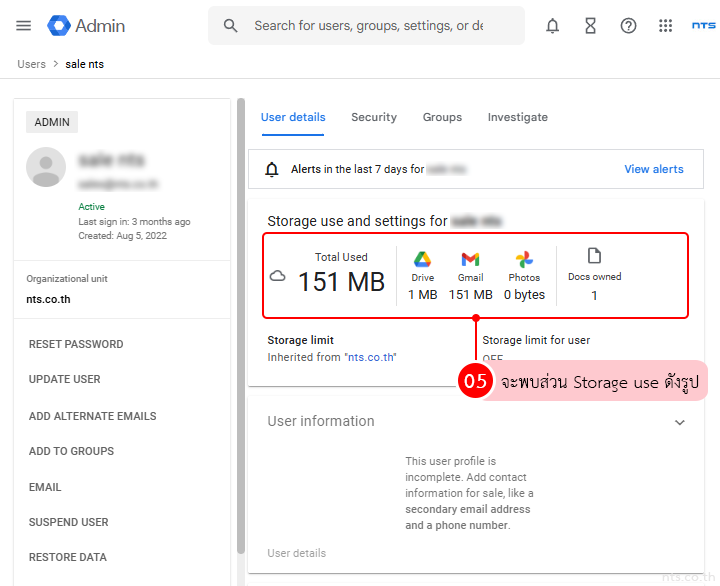Click the Gmail storage icon

pos(470,260)
